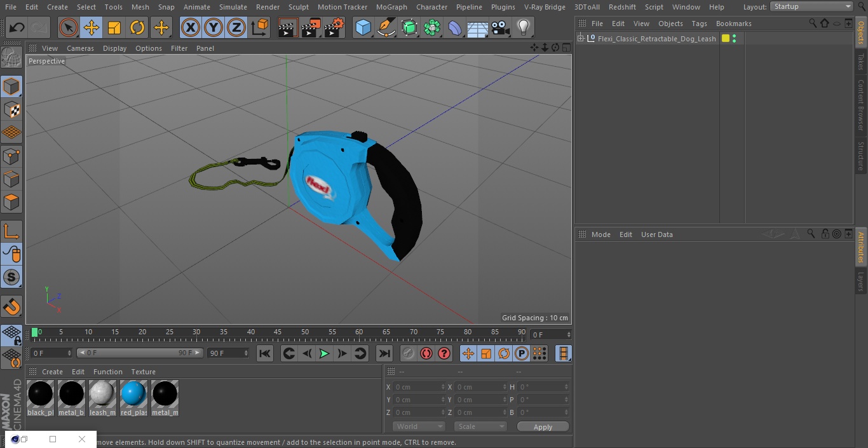Play the animation forward
Viewport: 868px width, 448px height.
click(x=324, y=353)
